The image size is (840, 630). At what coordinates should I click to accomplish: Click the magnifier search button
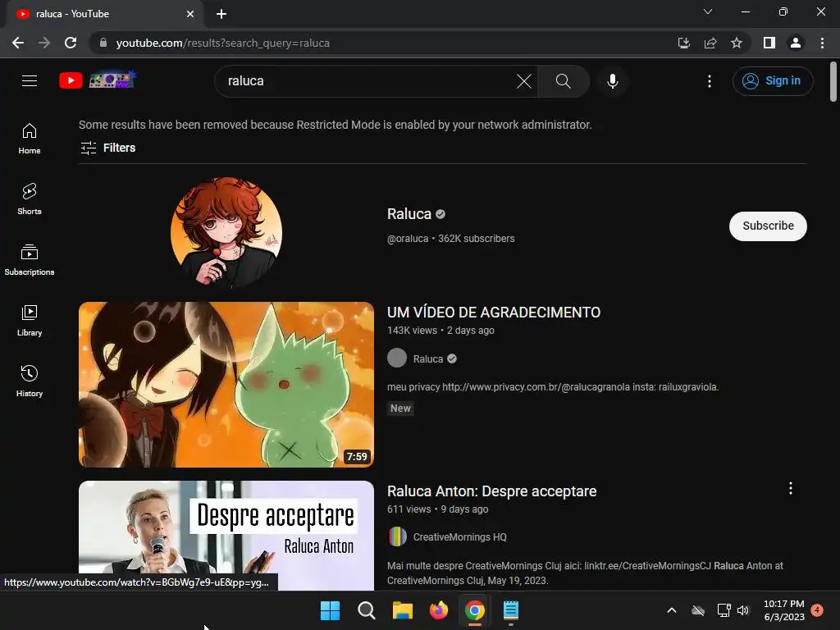click(x=563, y=81)
